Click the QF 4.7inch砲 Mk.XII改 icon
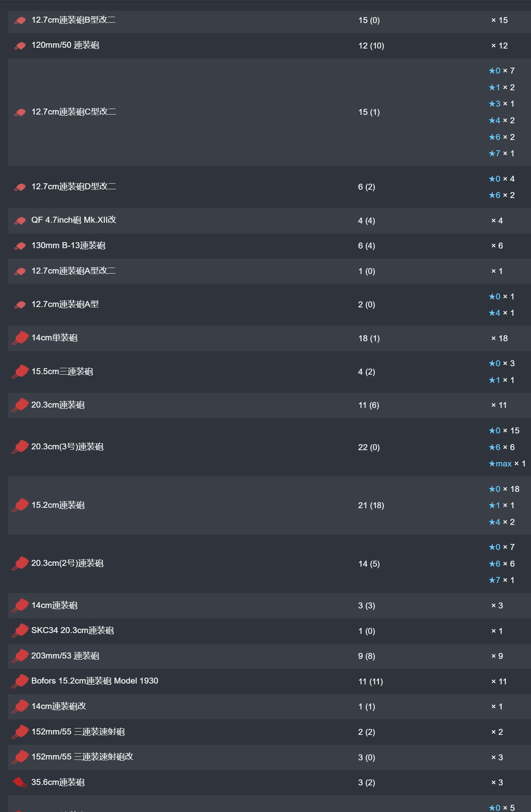 pos(20,220)
